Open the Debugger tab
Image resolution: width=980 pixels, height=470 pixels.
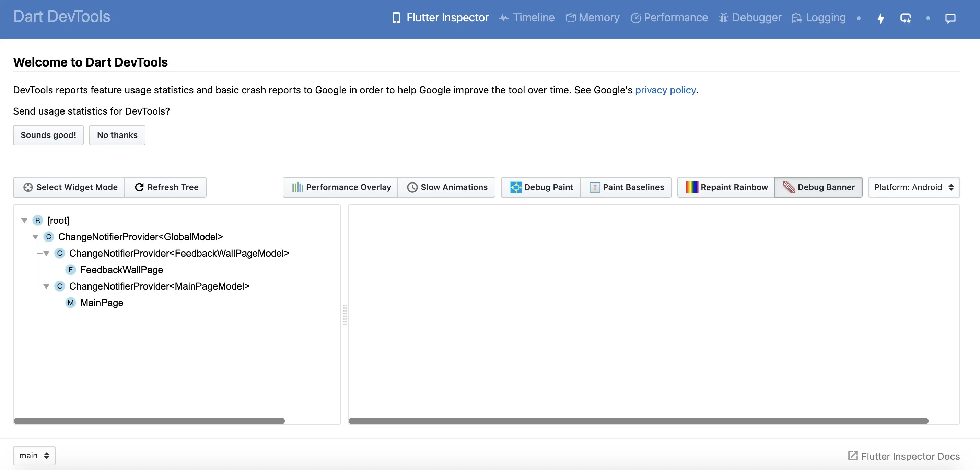(750, 17)
